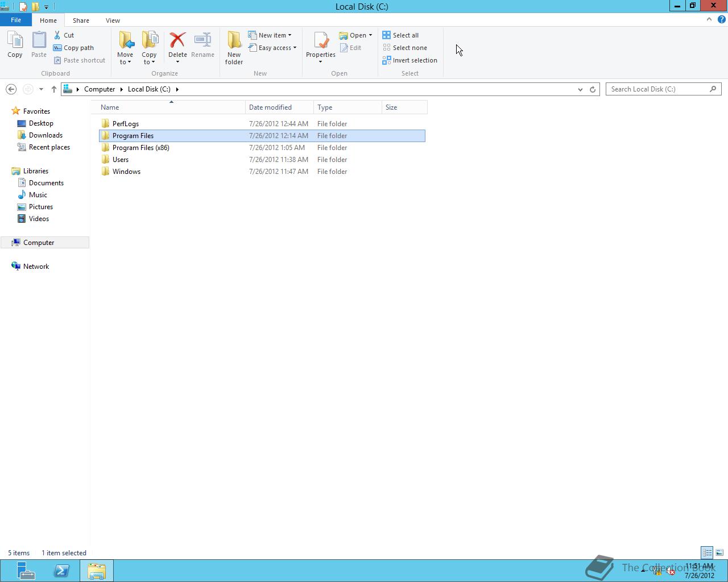728x582 pixels.
Task: Click File Explorer icon on taskbar
Action: click(x=97, y=571)
